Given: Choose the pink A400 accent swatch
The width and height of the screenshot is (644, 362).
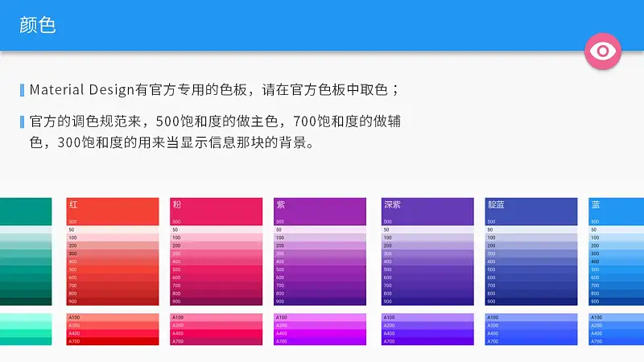Looking at the screenshot, I should [x=216, y=333].
